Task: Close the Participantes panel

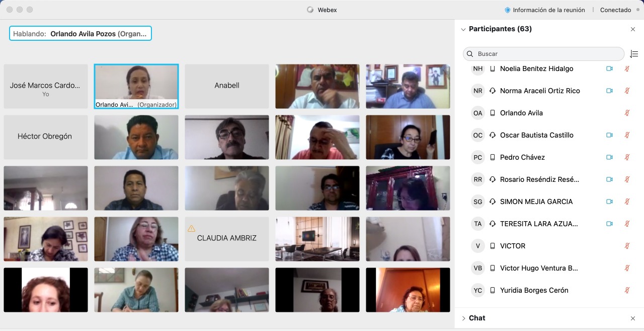Action: click(x=633, y=29)
